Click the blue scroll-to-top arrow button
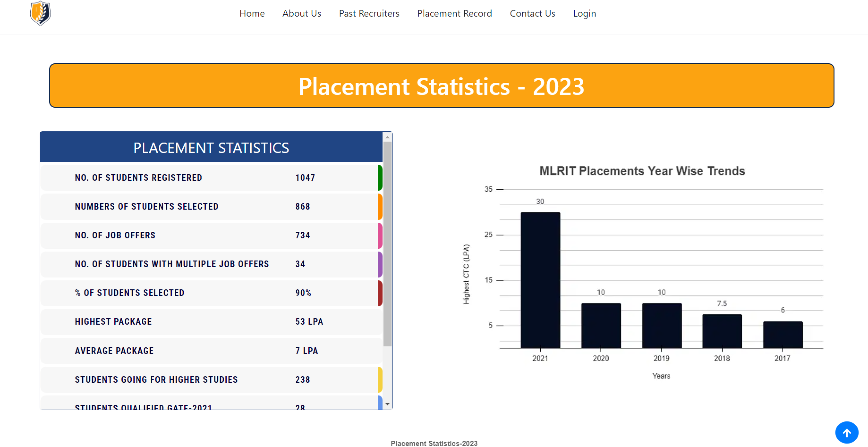Viewport: 868px width, 447px height. (847, 432)
